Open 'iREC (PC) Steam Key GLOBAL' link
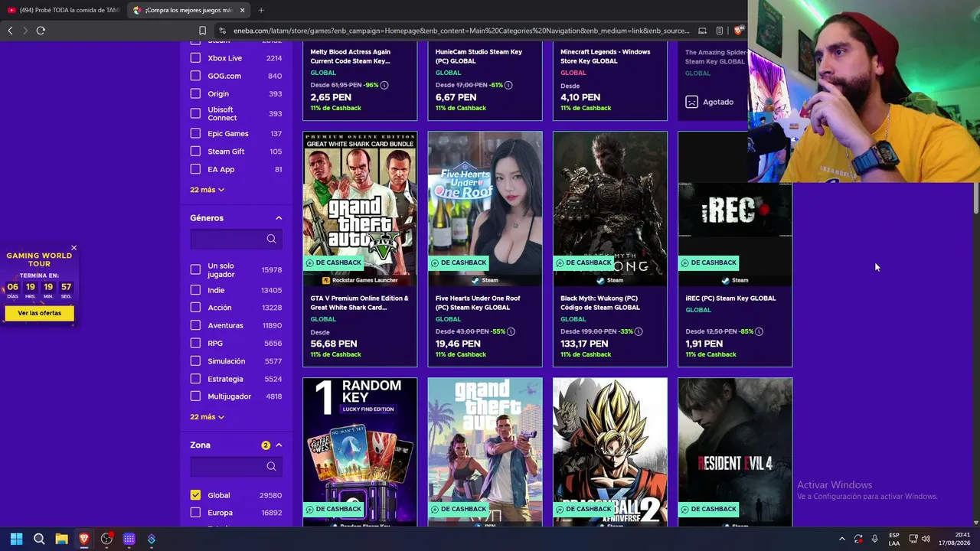This screenshot has height=551, width=980. [x=730, y=298]
